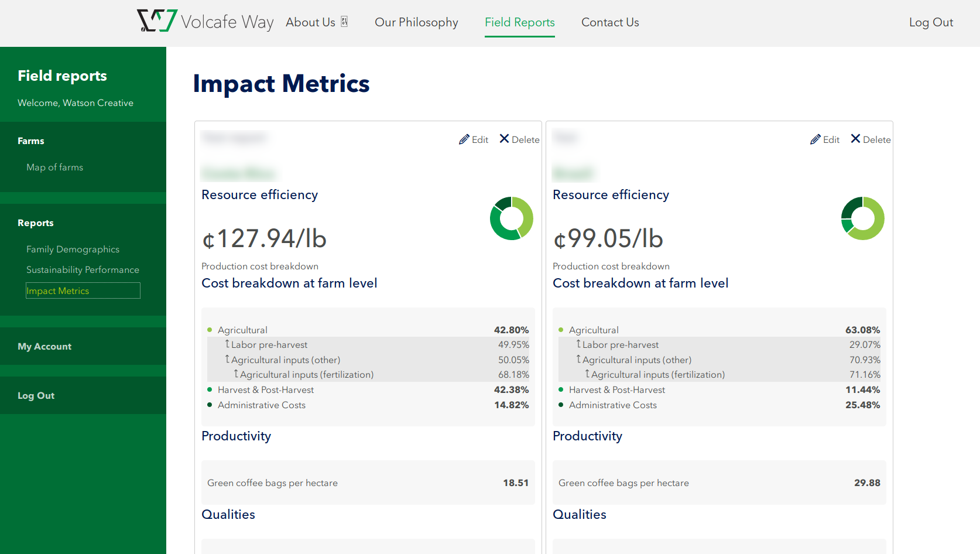
Task: Click Log Out in the sidebar
Action: [36, 396]
